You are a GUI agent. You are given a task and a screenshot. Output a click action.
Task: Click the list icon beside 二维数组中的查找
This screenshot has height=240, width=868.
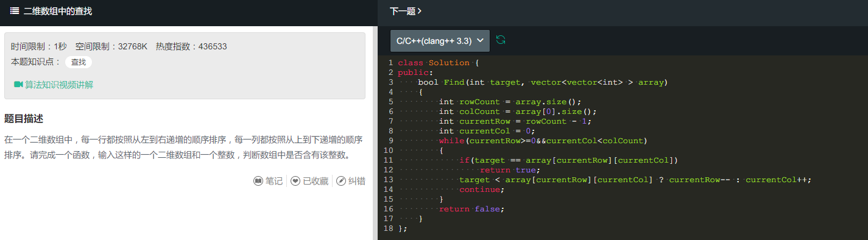15,11
